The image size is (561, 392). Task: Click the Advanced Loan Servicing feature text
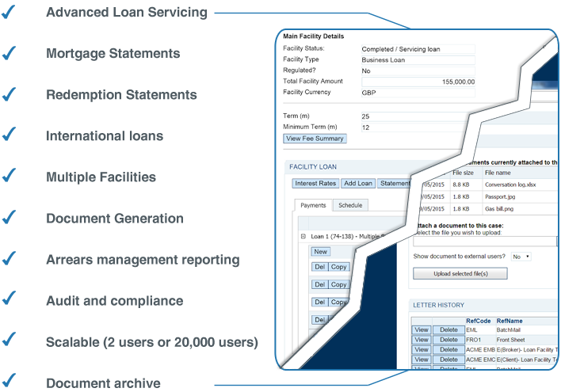(127, 12)
